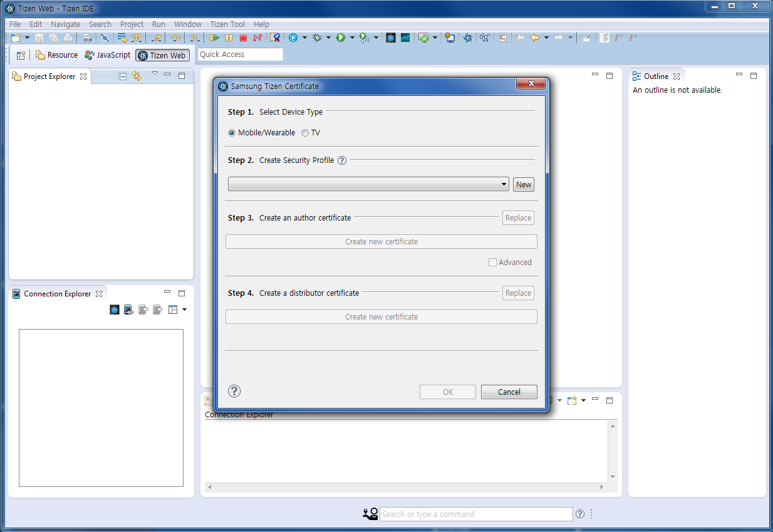Screen dimensions: 773x532
Task: Collapse all items in Project Explorer
Action: click(123, 76)
